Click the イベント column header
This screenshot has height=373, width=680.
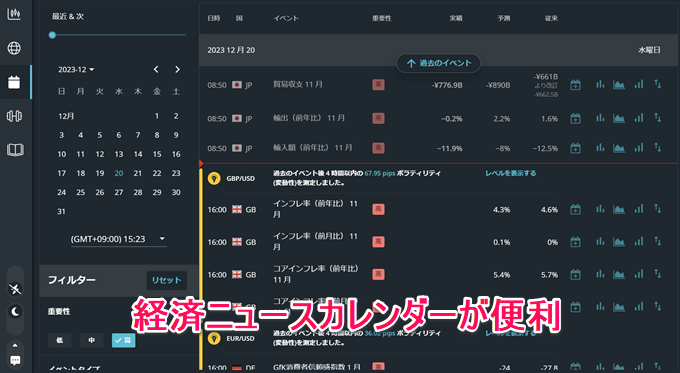(286, 18)
